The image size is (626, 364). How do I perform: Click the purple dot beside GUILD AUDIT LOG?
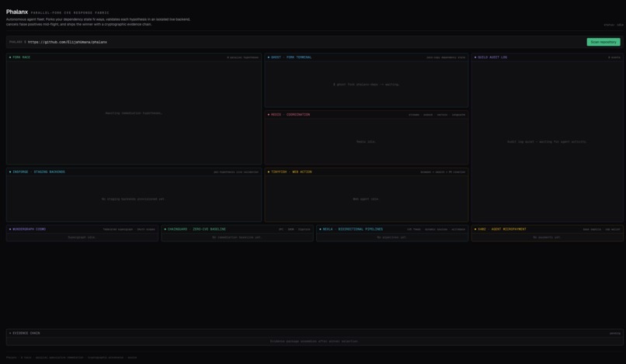(475, 57)
